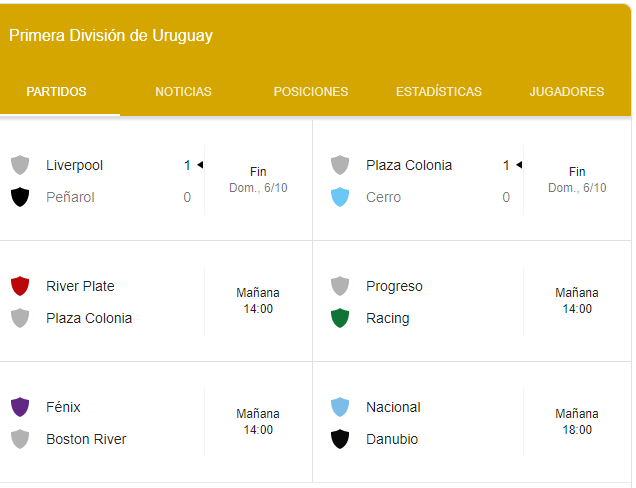The image size is (636, 488).
Task: Select the Estadísticas tab
Action: (438, 92)
